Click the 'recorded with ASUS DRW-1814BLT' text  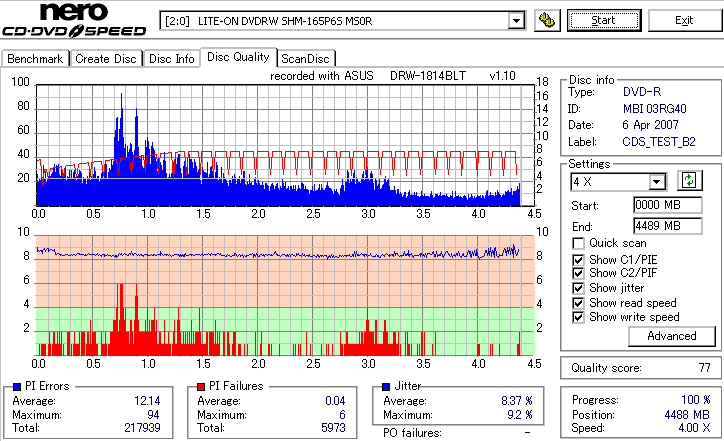pyautogui.click(x=368, y=76)
